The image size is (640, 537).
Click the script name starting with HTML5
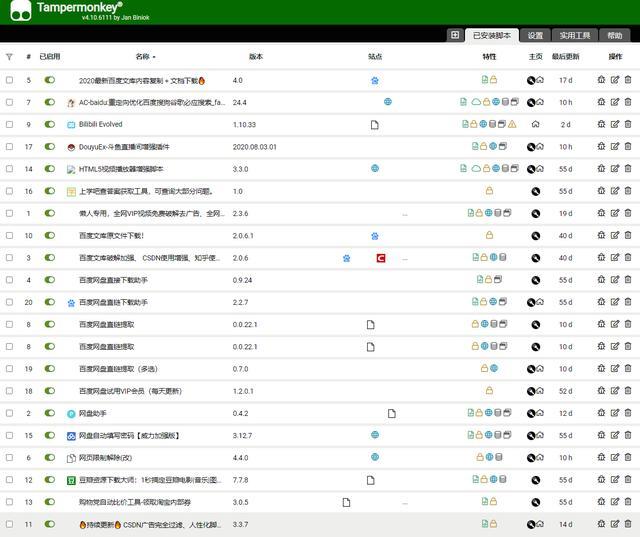(x=121, y=169)
